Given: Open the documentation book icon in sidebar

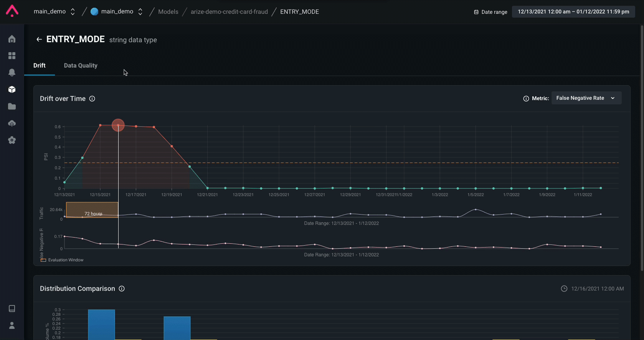Looking at the screenshot, I should click(12, 309).
